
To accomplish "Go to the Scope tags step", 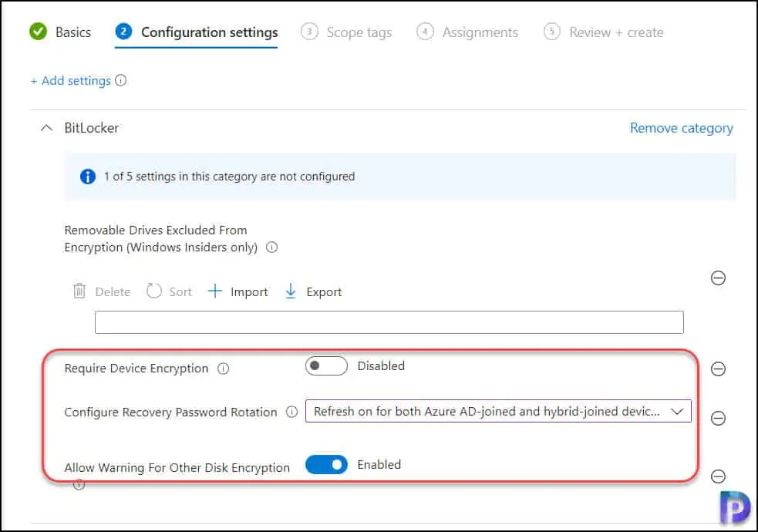I will tap(346, 32).
